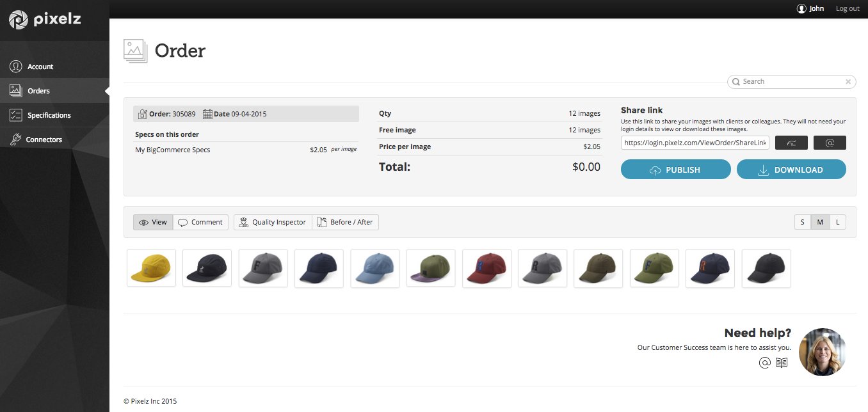Click the shorten link icon button
Image resolution: width=868 pixels, height=412 pixels.
coord(791,143)
